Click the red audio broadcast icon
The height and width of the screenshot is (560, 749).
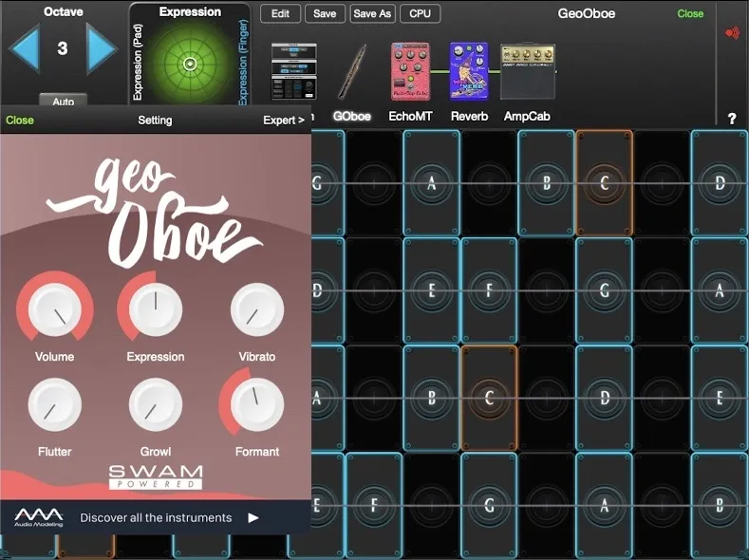pos(731,33)
